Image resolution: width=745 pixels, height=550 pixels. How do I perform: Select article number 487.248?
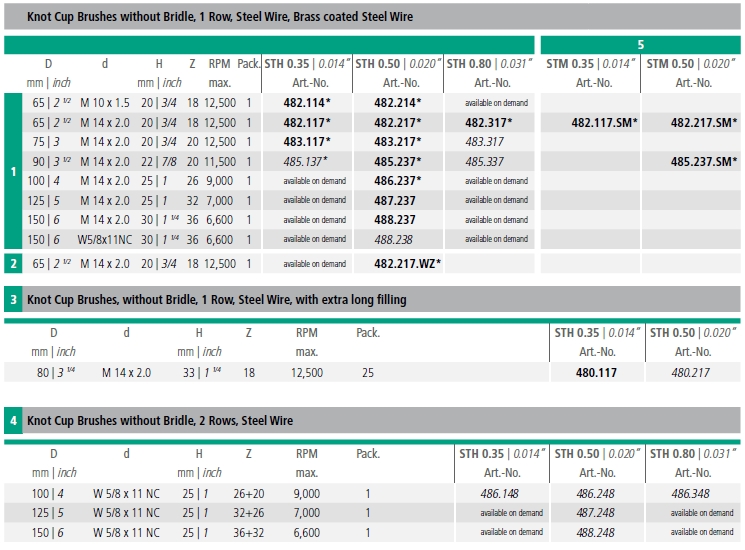[x=595, y=513]
